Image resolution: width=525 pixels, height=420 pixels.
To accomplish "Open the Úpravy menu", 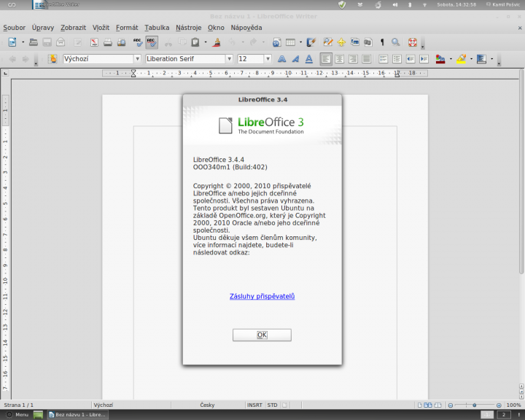I will 43,28.
